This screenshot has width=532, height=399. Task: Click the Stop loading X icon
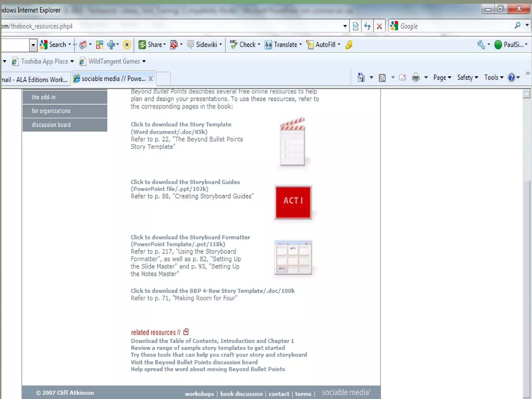tap(379, 26)
